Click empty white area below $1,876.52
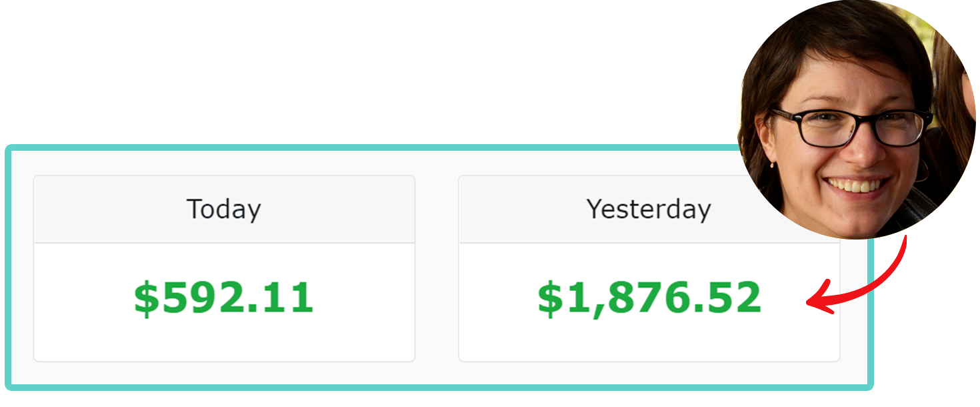The width and height of the screenshot is (980, 407). (649, 342)
